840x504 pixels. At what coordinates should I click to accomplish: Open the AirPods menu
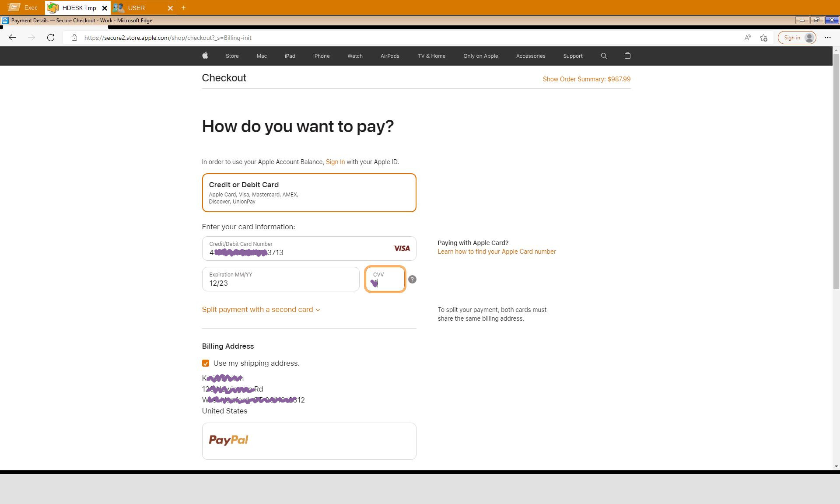click(x=390, y=56)
